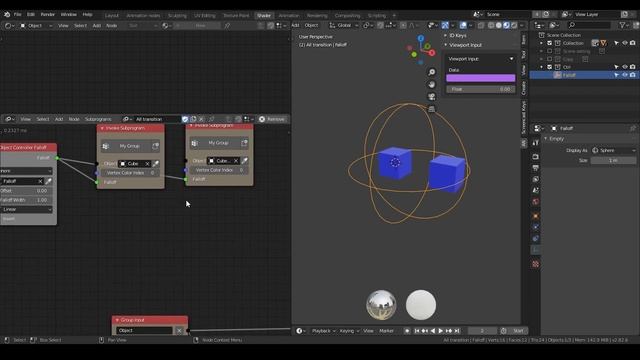Click the outliner search field
Image resolution: width=640 pixels, height=360 pixels.
[x=589, y=25]
